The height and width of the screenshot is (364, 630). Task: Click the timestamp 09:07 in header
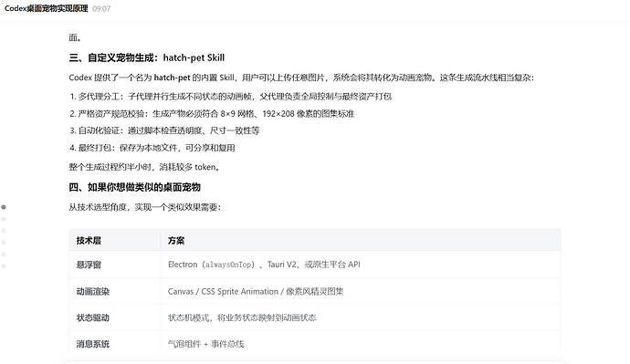click(x=101, y=9)
